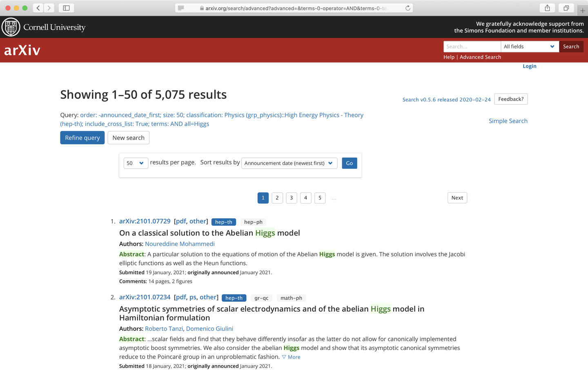Click the header Search text field
588x370 pixels.
pyautogui.click(x=472, y=47)
